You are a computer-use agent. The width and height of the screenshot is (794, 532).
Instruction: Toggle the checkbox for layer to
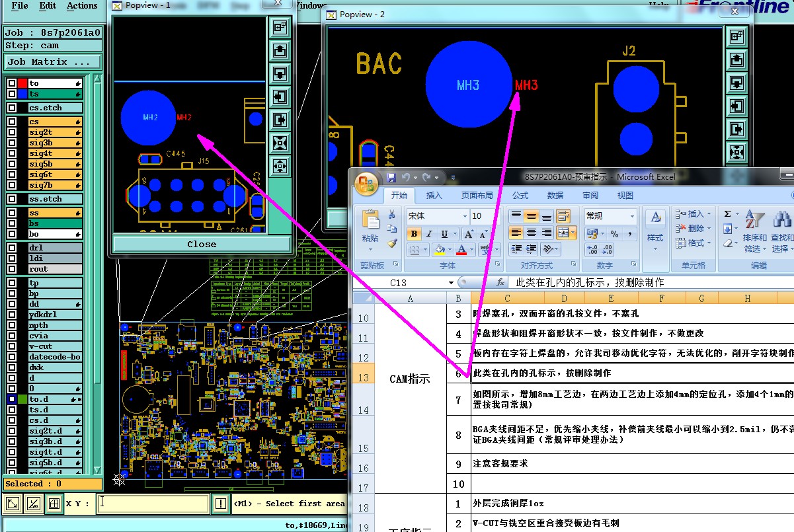coord(11,83)
